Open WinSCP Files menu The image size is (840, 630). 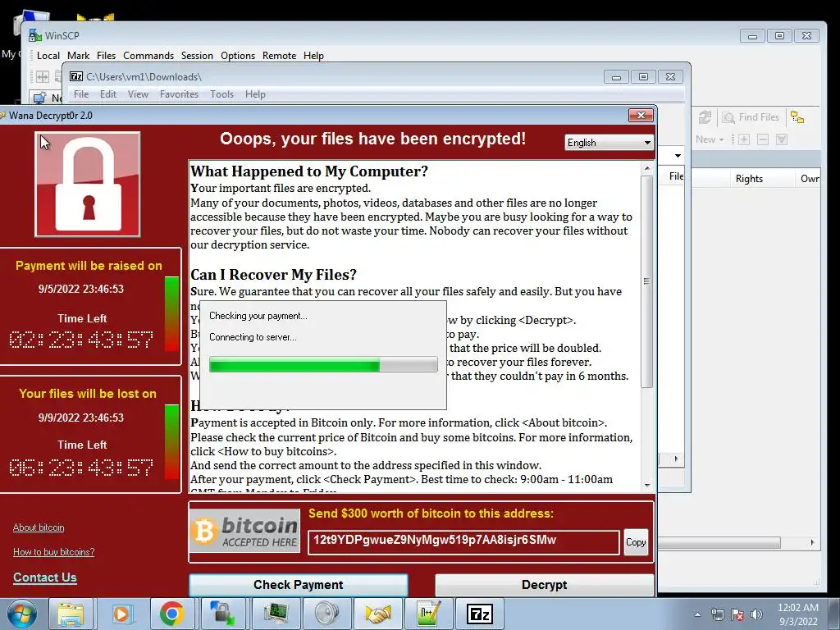coord(106,56)
